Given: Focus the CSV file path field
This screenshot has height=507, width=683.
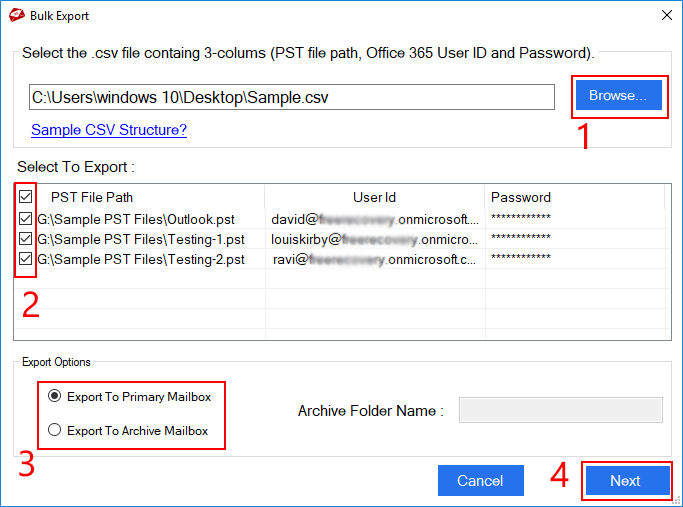Looking at the screenshot, I should point(292,97).
